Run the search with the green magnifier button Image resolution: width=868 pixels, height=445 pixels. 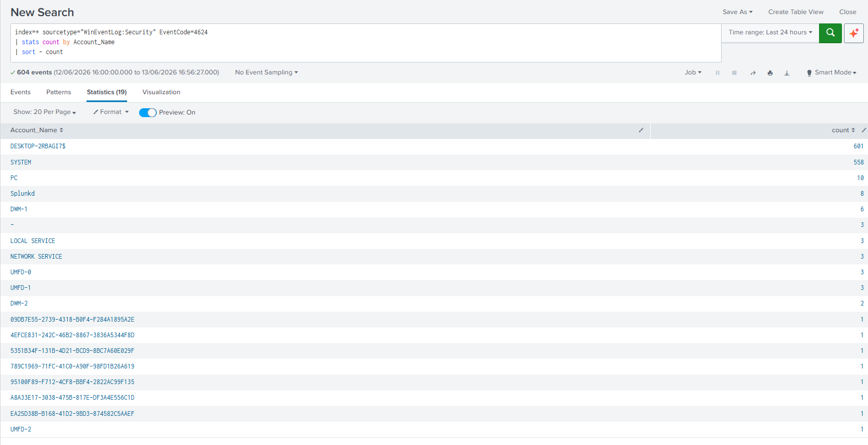pos(830,33)
